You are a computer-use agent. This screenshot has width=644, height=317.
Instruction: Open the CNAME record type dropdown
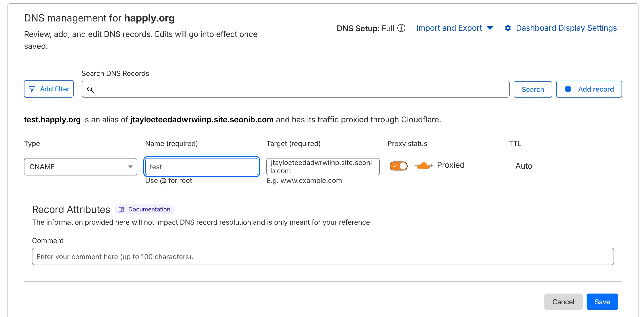[x=80, y=166]
